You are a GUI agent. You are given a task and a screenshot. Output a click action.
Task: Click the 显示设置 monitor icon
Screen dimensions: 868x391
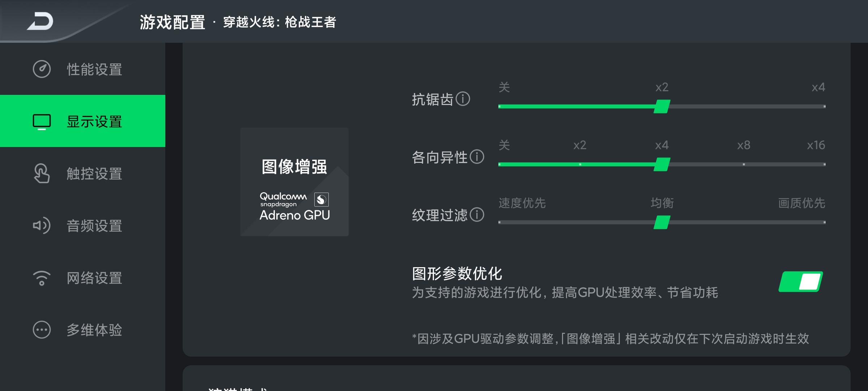click(42, 122)
